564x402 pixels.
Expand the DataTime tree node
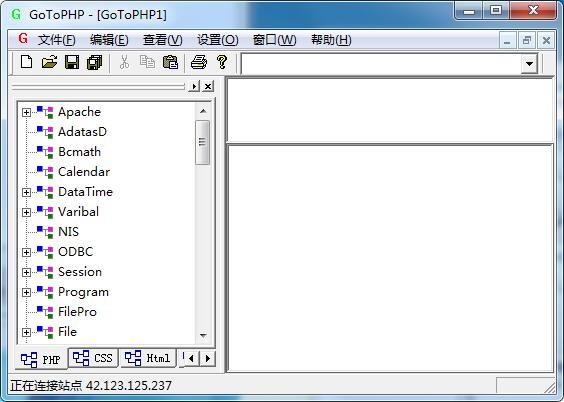[26, 193]
